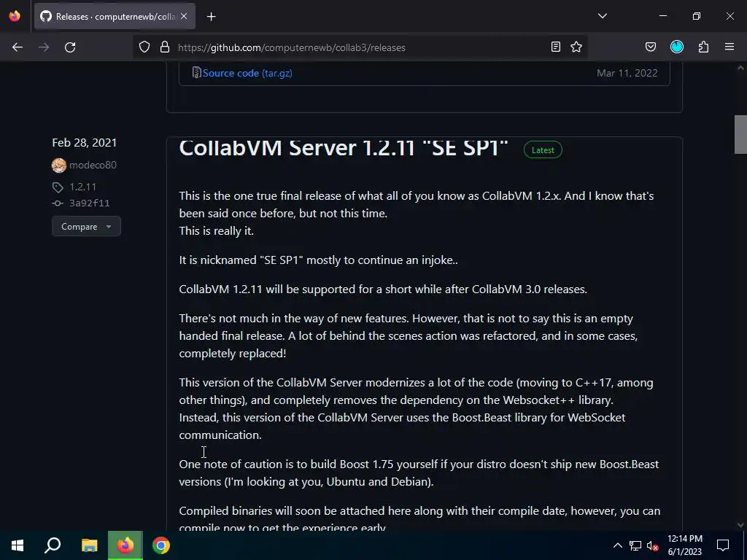Expand the list all tabs chevron
747x560 pixels.
pos(602,16)
